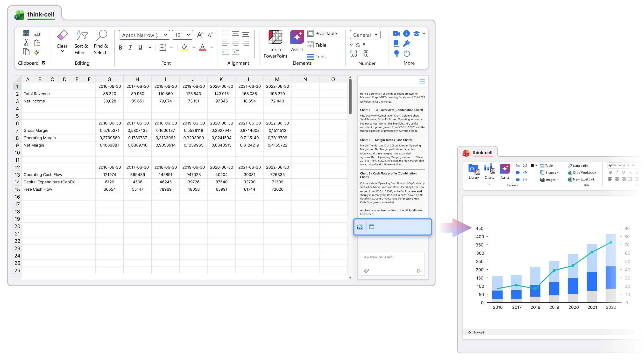Toggle center horizontal alignment in Excel
This screenshot has height=362, width=644.
tap(235, 43)
